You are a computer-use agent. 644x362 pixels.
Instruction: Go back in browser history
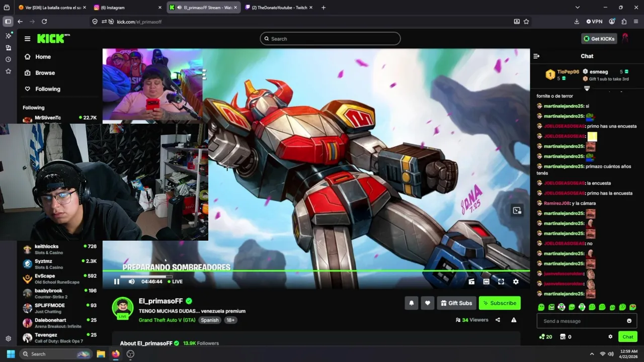coord(20,22)
